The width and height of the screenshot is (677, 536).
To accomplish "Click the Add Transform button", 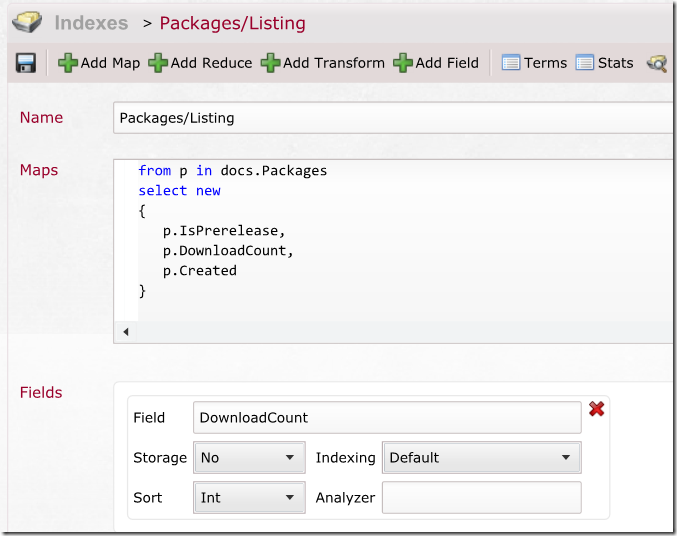I will pos(323,63).
